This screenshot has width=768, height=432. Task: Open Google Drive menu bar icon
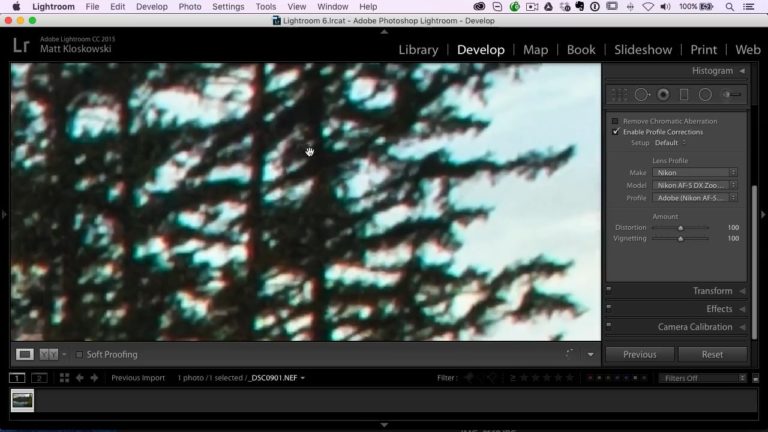[548, 7]
